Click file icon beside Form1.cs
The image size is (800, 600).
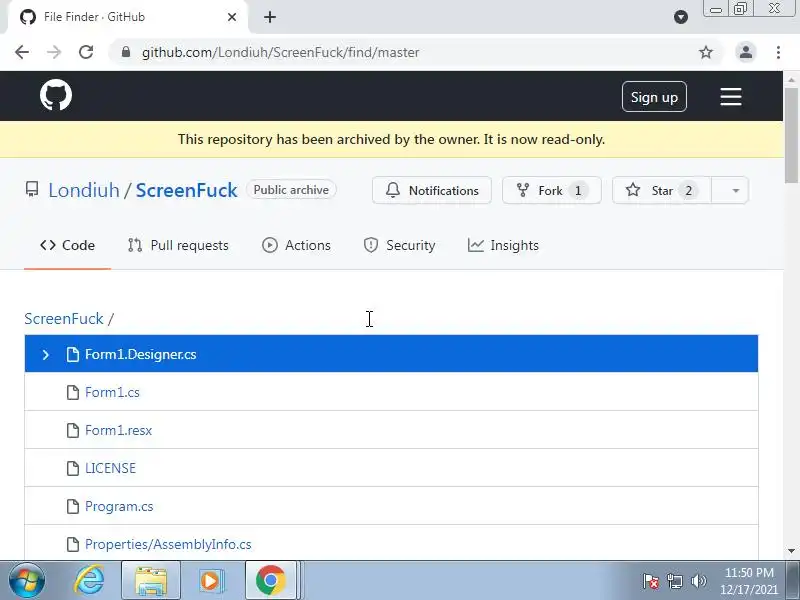click(x=73, y=392)
